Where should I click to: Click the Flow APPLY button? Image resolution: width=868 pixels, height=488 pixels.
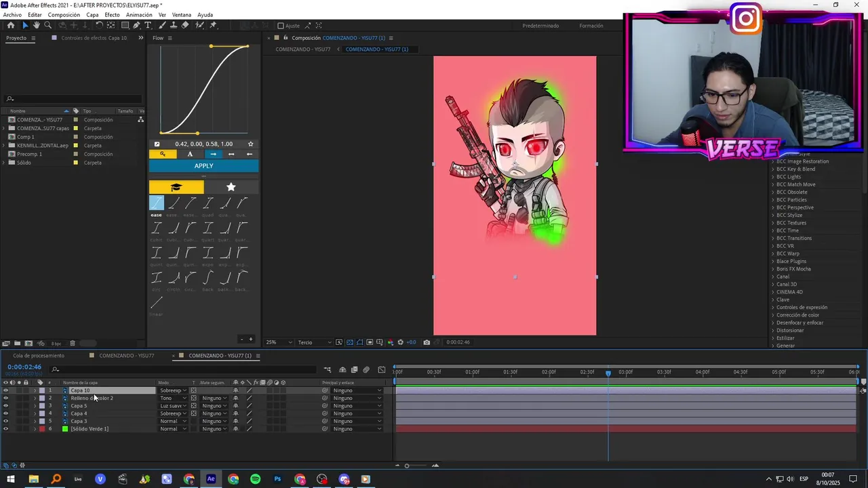203,166
